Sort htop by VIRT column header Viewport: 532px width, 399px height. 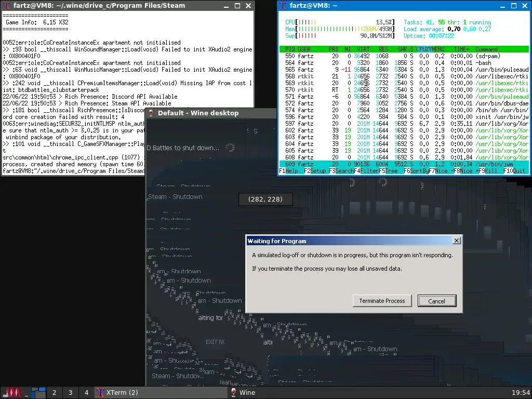point(363,49)
